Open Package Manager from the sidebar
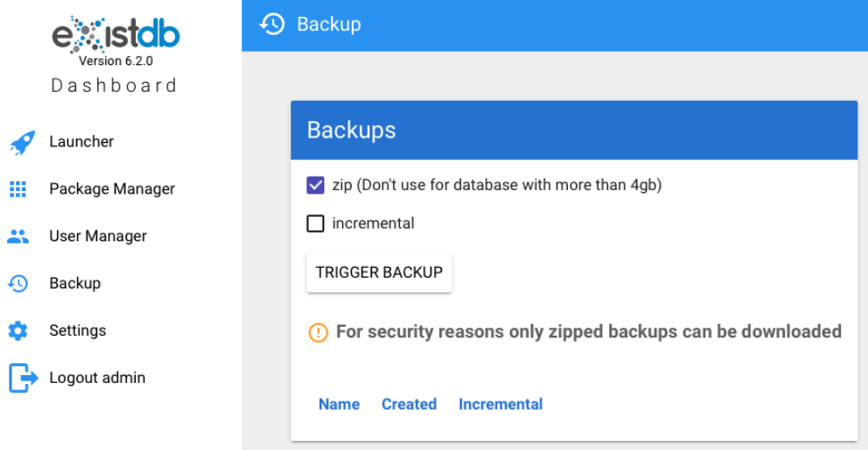The height and width of the screenshot is (450, 868). 112,189
